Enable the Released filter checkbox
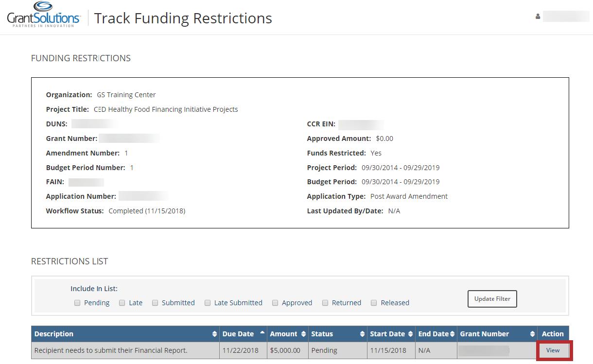593x364 pixels. (374, 303)
